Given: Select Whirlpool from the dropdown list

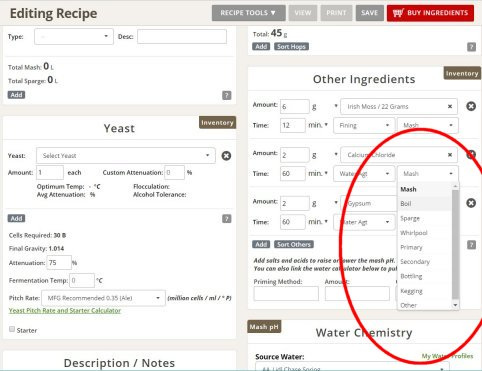Looking at the screenshot, I should [425, 233].
